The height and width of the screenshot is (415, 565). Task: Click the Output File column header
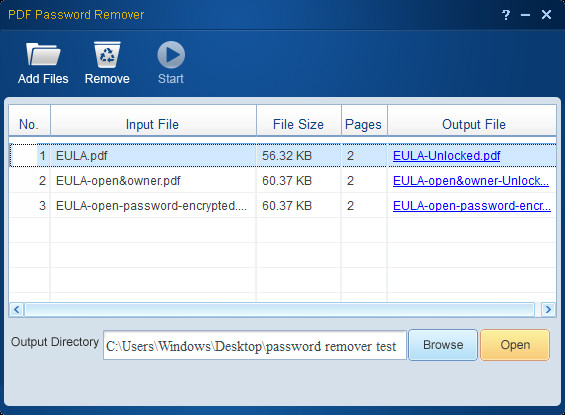point(472,121)
